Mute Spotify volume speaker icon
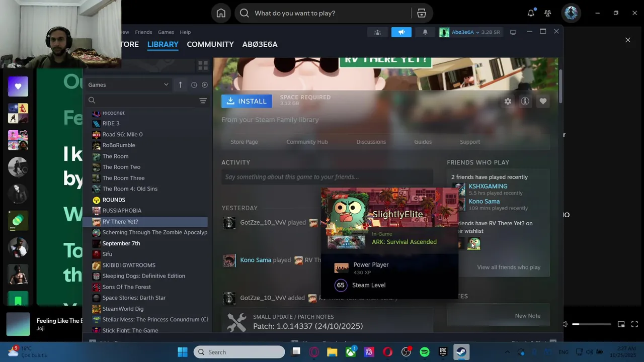Screen dimensions: 644x362 (x=565, y=324)
